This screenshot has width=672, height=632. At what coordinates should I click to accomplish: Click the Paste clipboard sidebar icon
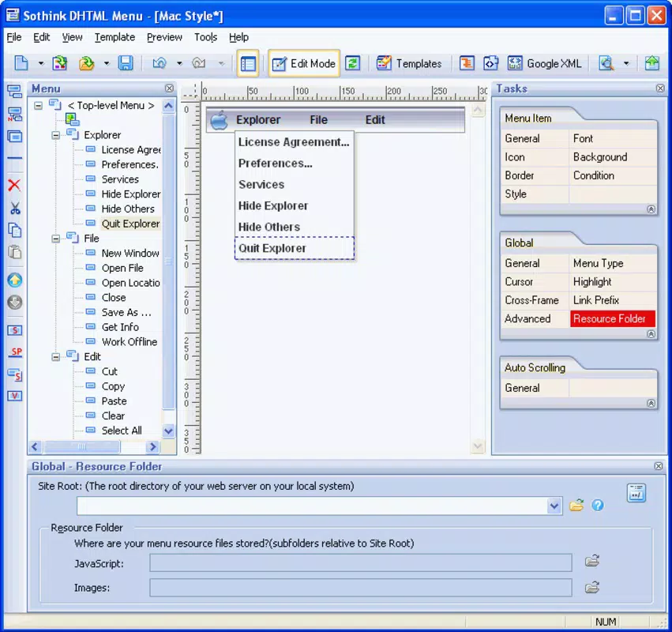pos(15,252)
